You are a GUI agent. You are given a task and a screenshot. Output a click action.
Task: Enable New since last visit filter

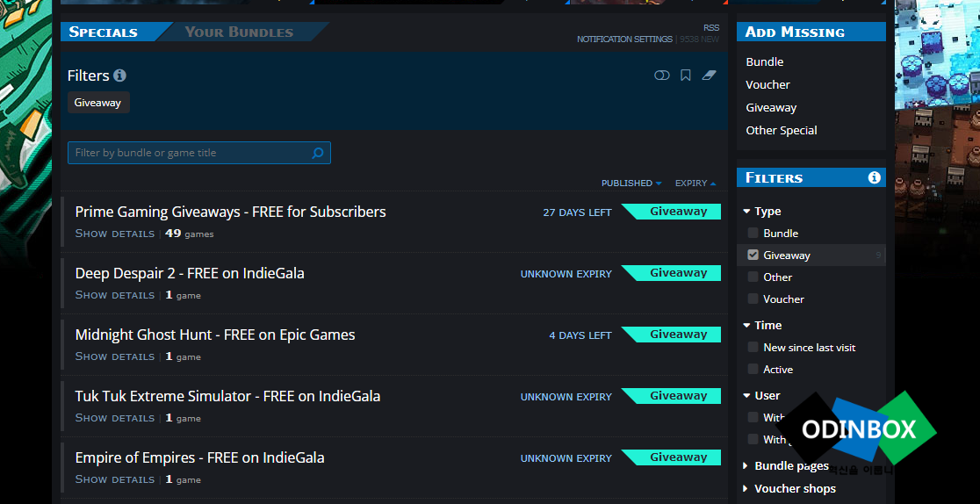click(x=753, y=347)
